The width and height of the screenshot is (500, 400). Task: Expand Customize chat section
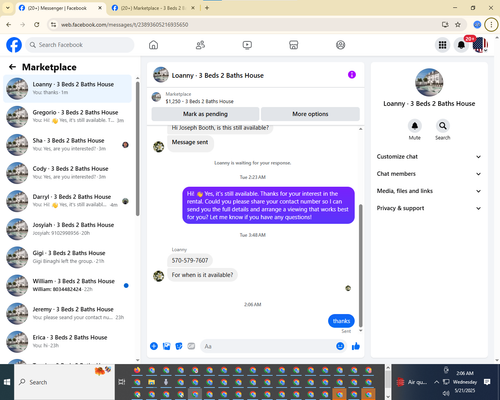click(x=429, y=157)
